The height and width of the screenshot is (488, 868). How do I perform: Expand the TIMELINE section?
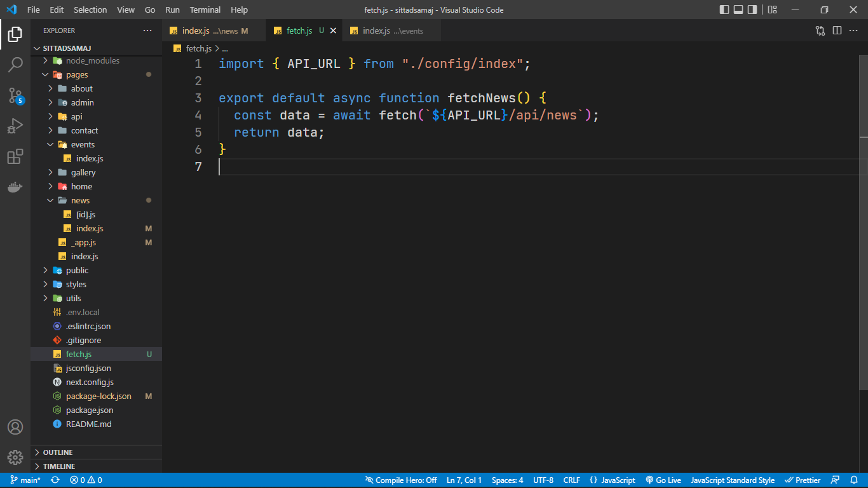pyautogui.click(x=59, y=466)
